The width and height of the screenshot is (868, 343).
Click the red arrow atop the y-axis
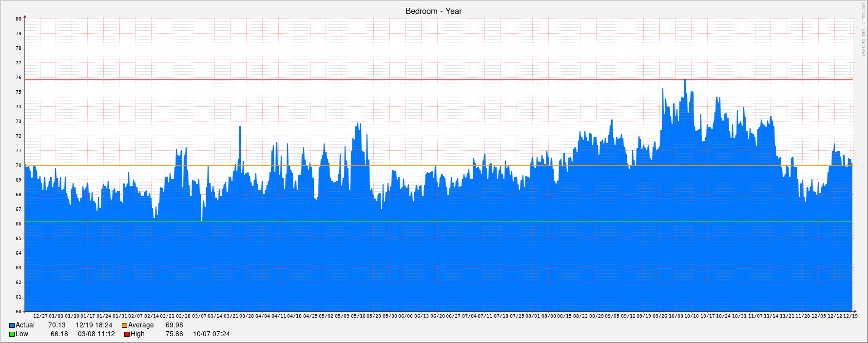coord(25,17)
